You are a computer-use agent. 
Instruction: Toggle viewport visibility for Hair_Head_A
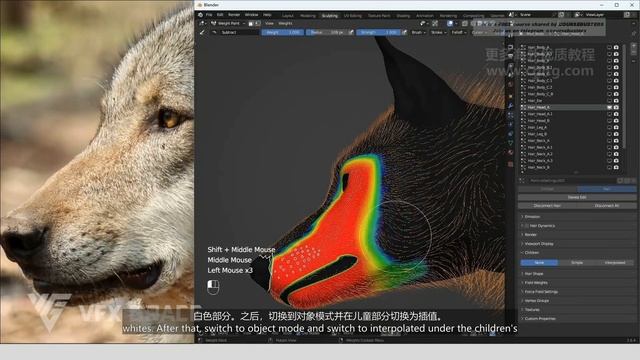[x=609, y=107]
